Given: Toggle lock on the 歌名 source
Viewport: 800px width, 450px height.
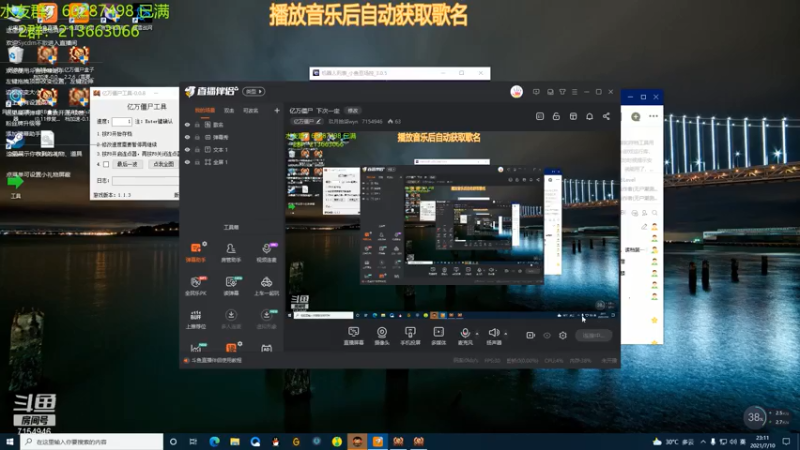Looking at the screenshot, I should [197, 124].
